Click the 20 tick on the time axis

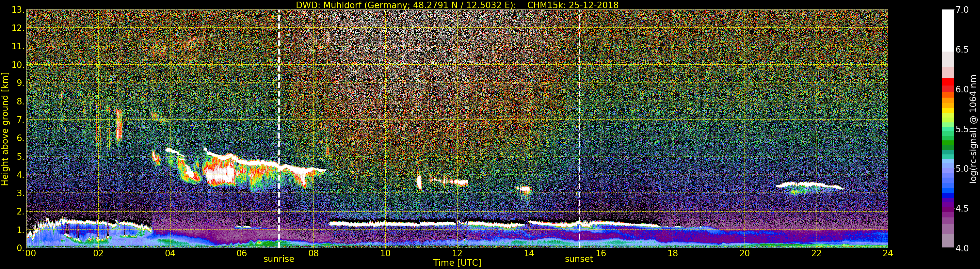(x=745, y=253)
